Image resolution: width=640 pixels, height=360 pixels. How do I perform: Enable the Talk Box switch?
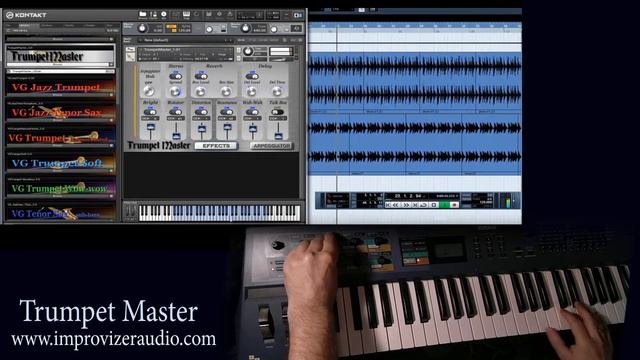278,111
